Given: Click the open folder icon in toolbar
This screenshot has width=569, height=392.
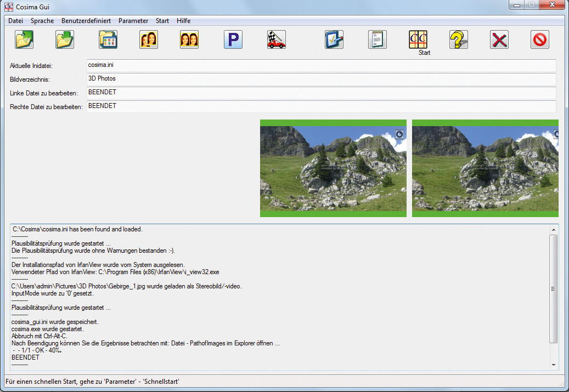Looking at the screenshot, I should (24, 39).
